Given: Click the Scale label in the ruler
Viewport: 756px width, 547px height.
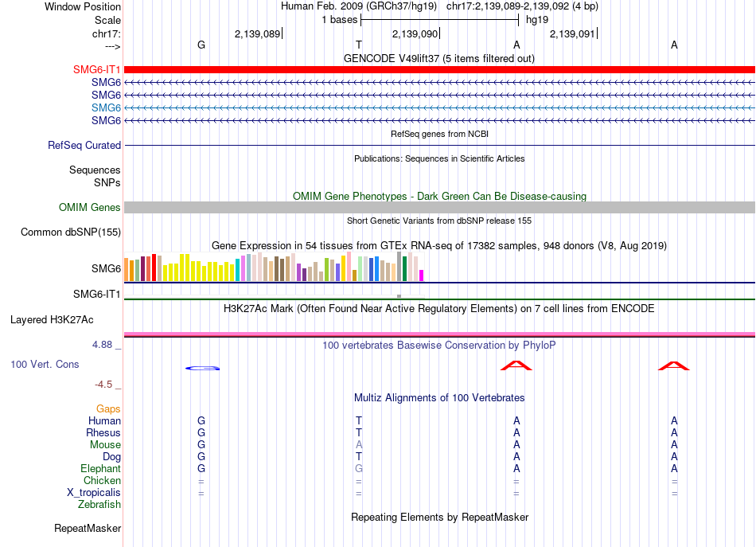Looking at the screenshot, I should coord(107,20).
